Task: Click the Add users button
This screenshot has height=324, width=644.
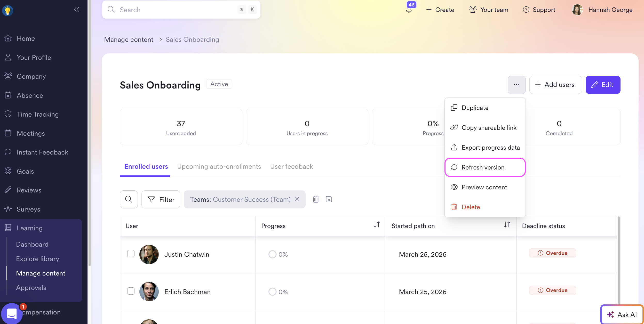Action: 555,85
